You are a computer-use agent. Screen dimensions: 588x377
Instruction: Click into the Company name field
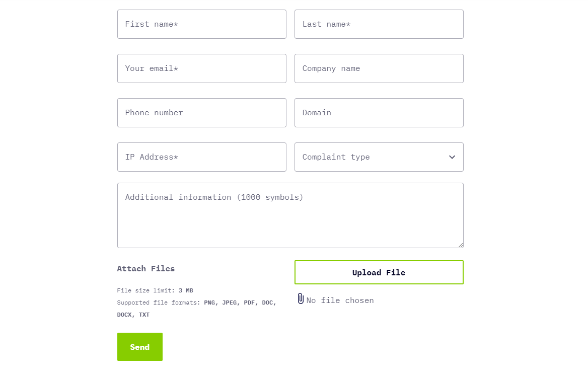[x=379, y=68]
